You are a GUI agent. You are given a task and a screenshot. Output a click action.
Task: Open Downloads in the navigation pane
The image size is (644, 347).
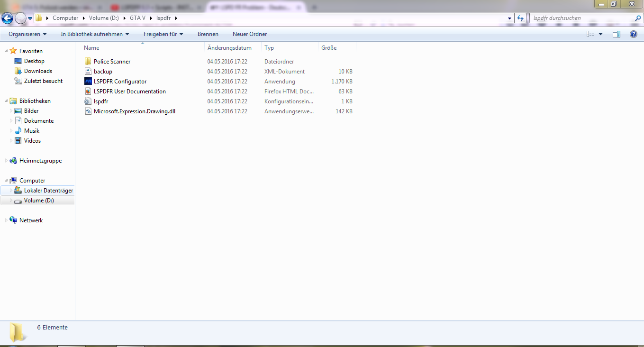click(x=38, y=71)
